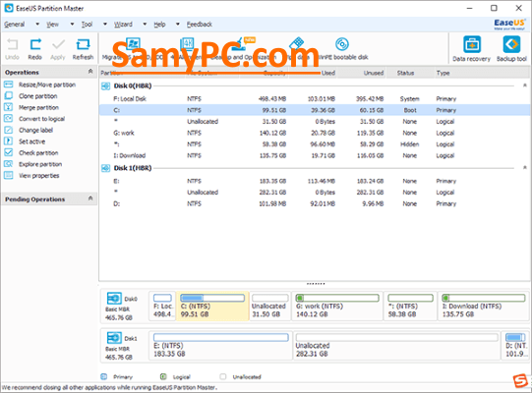Click Resize/Move partition link
532x393 pixels.
47,84
